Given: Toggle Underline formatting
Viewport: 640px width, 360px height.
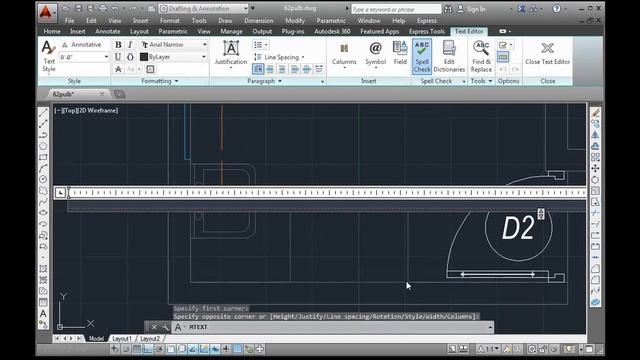Looking at the screenshot, I should [118, 57].
